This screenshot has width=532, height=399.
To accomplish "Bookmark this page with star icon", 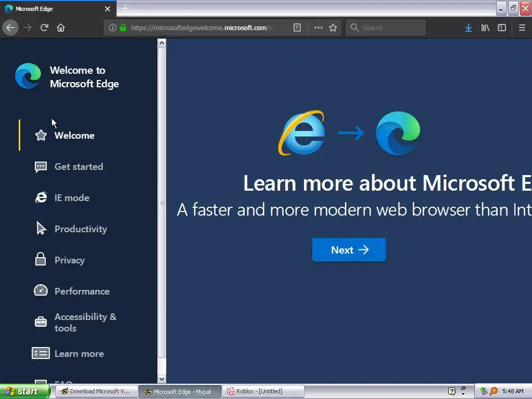I will coord(333,28).
